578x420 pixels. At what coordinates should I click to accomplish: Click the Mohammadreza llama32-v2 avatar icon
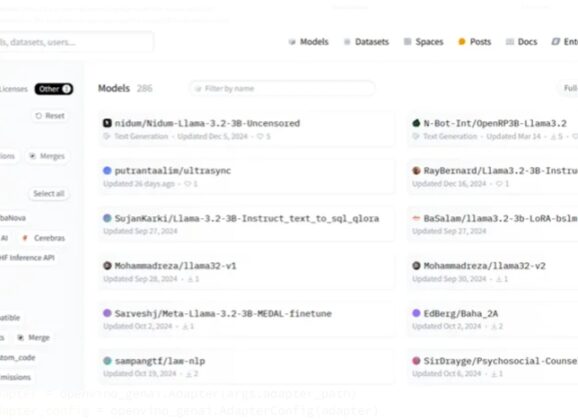tap(416, 265)
